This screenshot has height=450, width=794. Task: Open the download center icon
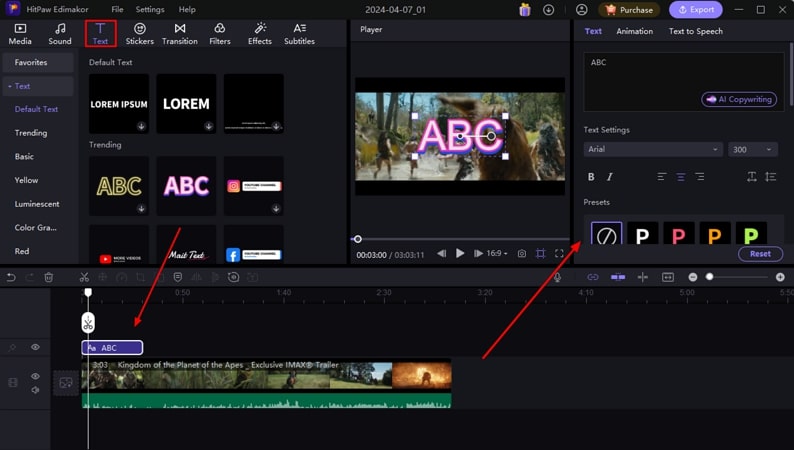point(548,9)
